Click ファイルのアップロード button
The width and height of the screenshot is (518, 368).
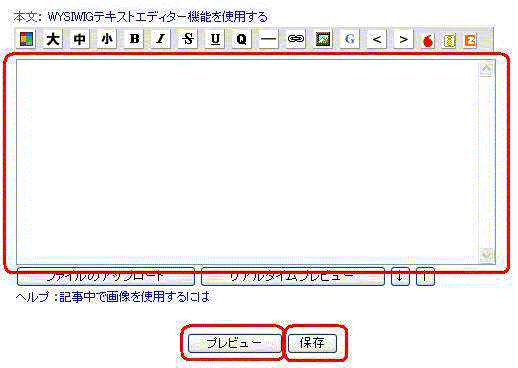(106, 276)
